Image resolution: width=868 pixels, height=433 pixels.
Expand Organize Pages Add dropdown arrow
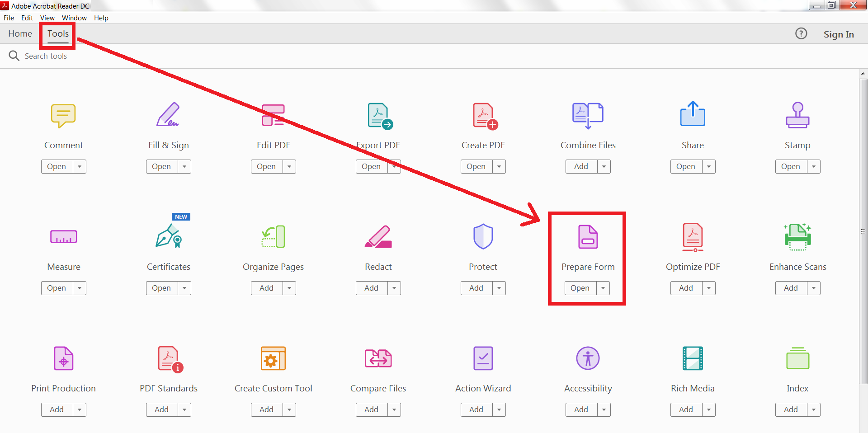(x=289, y=288)
